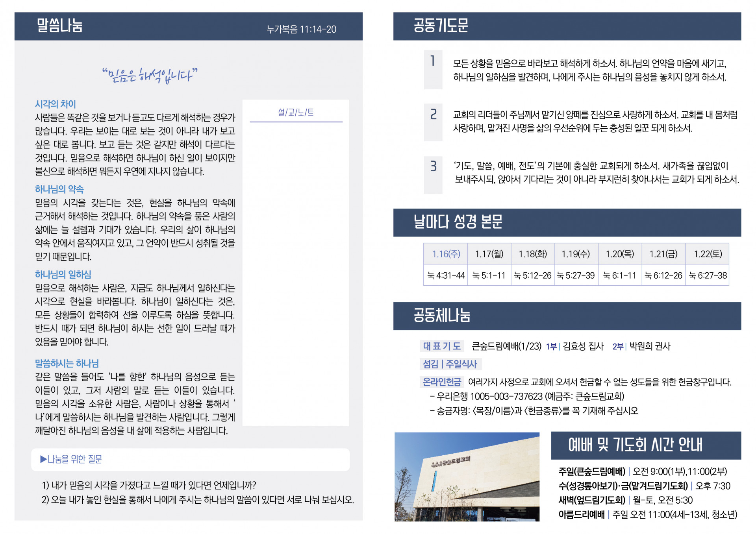Click the 수(성경톺아보기)·금(맡겨드림기도회) line
Screen dimensions: 756x534
(644, 486)
